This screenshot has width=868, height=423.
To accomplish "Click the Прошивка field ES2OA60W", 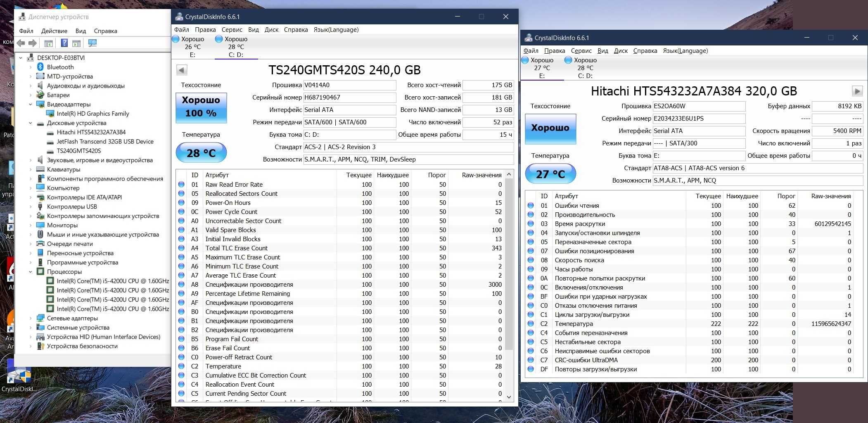I will point(699,106).
